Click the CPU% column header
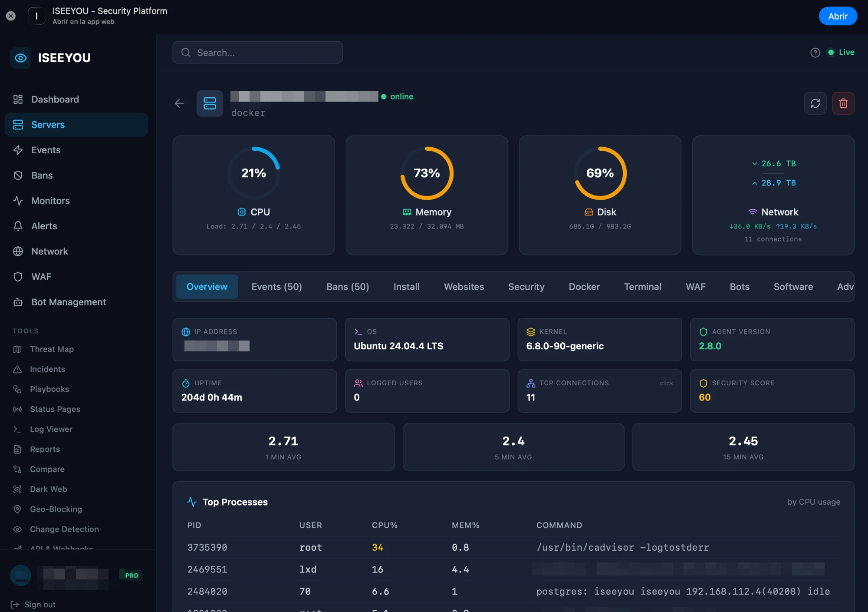868x612 pixels. (385, 525)
